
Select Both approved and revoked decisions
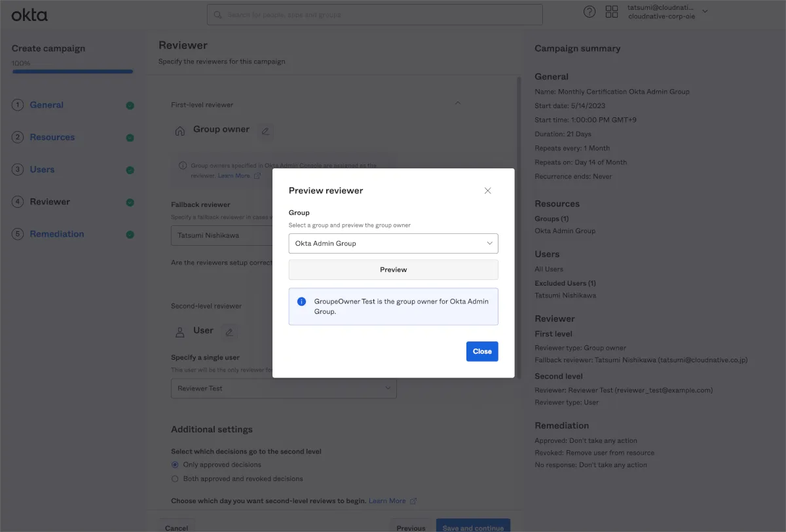[x=175, y=479]
